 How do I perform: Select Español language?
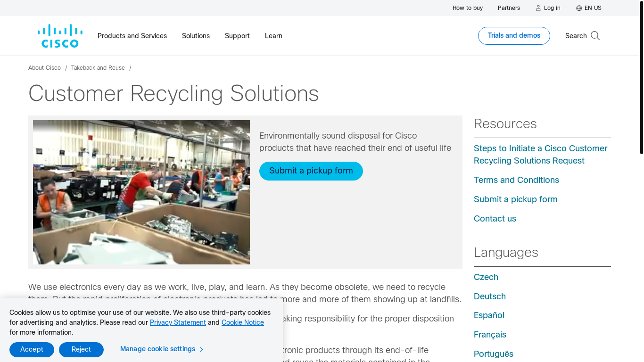point(489,315)
